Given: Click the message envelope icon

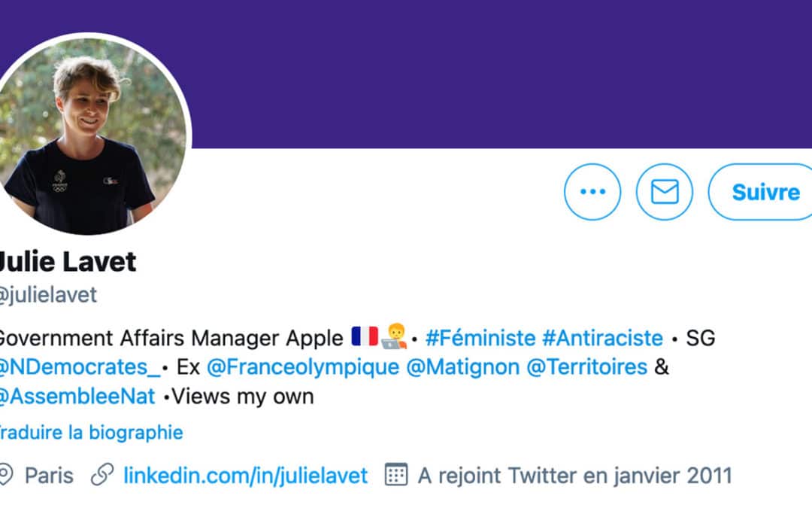Looking at the screenshot, I should [x=665, y=192].
